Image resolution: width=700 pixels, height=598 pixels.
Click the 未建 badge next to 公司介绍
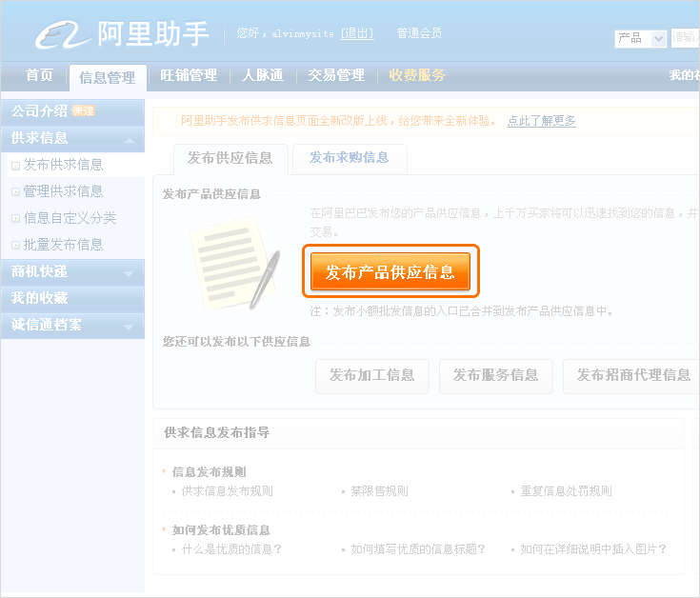point(84,110)
